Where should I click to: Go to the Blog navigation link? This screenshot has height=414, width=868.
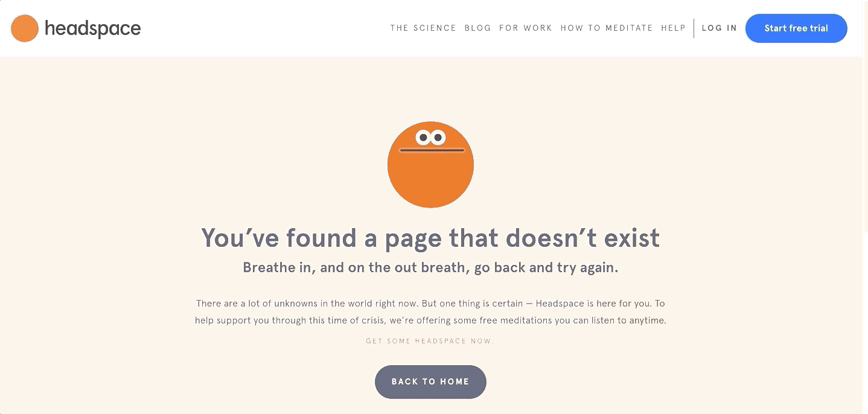[477, 28]
